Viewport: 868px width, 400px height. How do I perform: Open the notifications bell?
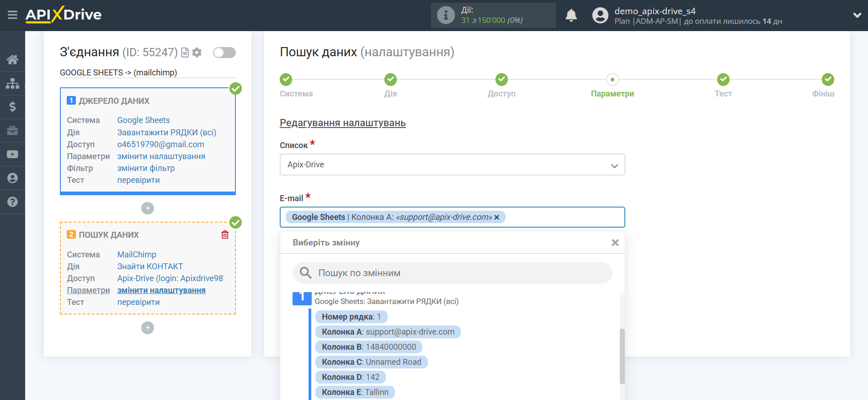click(x=571, y=16)
